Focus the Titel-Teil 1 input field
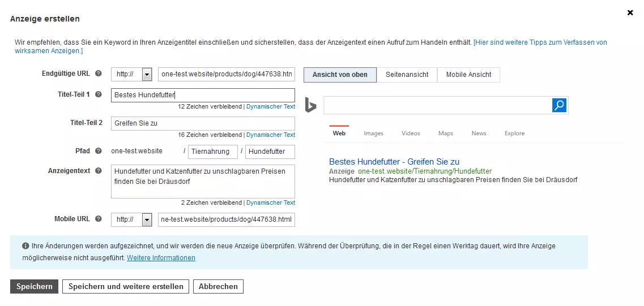Screen dimensions: 644x306 (203, 95)
